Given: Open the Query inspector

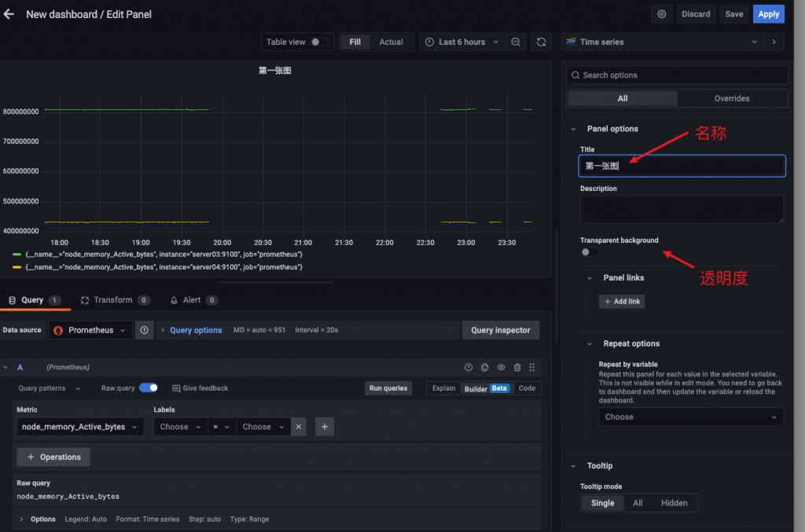Looking at the screenshot, I should pyautogui.click(x=501, y=330).
